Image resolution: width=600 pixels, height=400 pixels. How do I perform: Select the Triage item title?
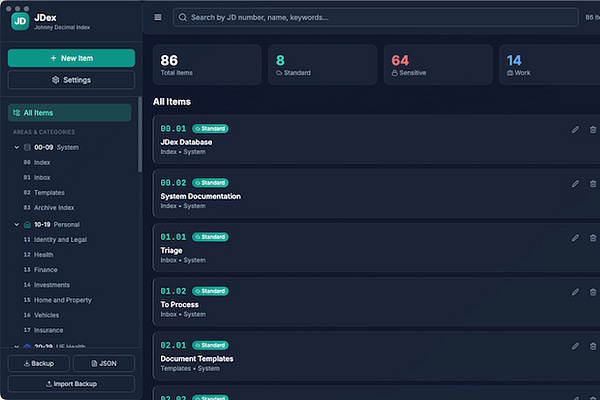(x=171, y=250)
